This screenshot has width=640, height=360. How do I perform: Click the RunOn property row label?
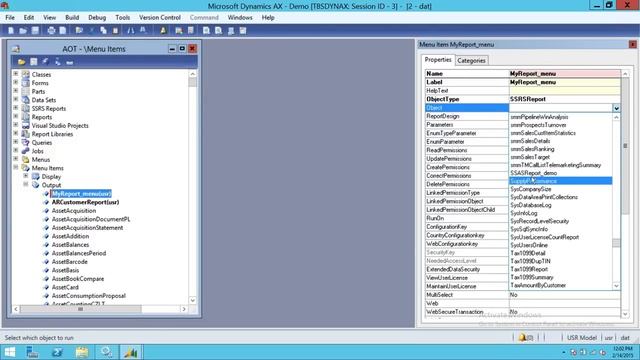click(435, 218)
